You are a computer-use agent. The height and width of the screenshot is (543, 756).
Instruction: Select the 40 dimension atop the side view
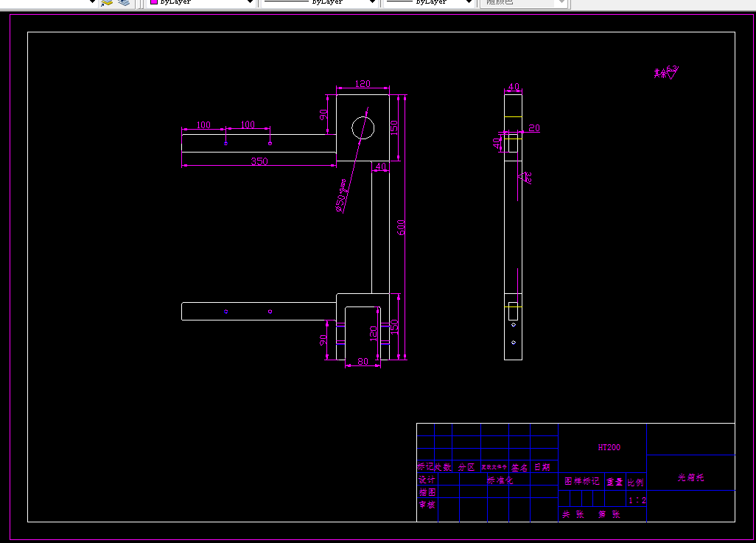coord(514,87)
